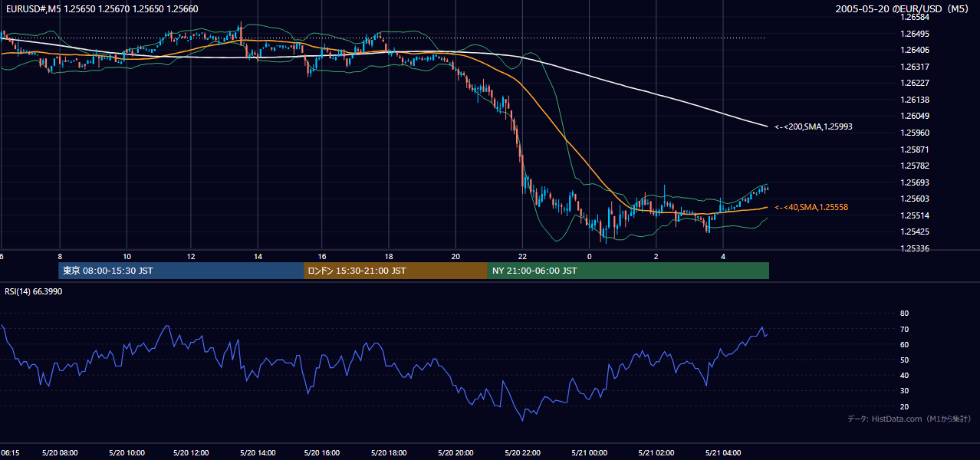980x460 pixels.
Task: Click RSI scale value 50
Action: click(904, 360)
